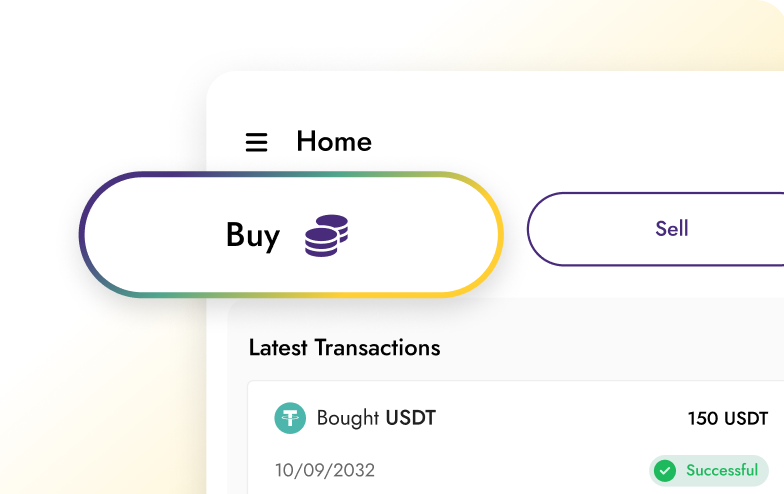The image size is (784, 494).
Task: Click the green Successful text
Action: [x=722, y=470]
